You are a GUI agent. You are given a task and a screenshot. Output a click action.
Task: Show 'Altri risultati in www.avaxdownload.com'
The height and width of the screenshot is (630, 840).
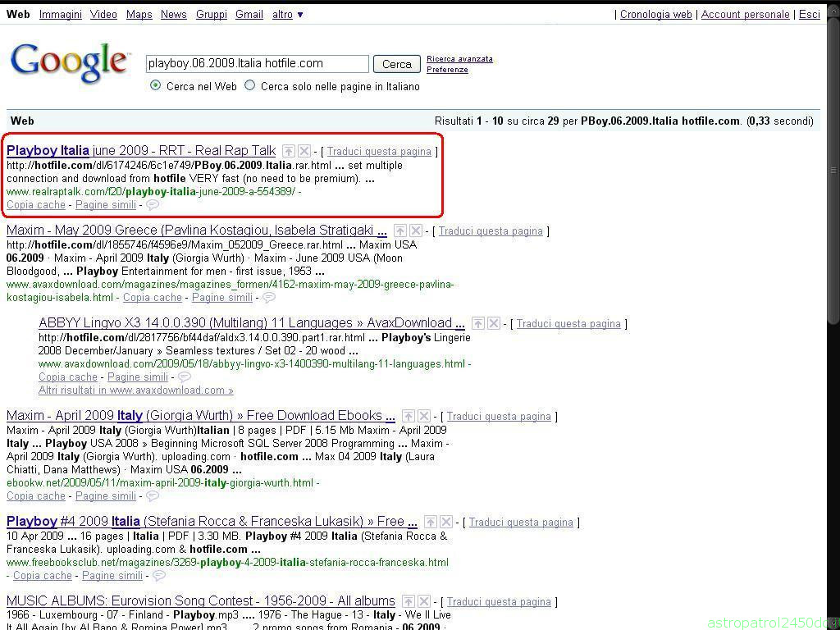click(x=136, y=390)
